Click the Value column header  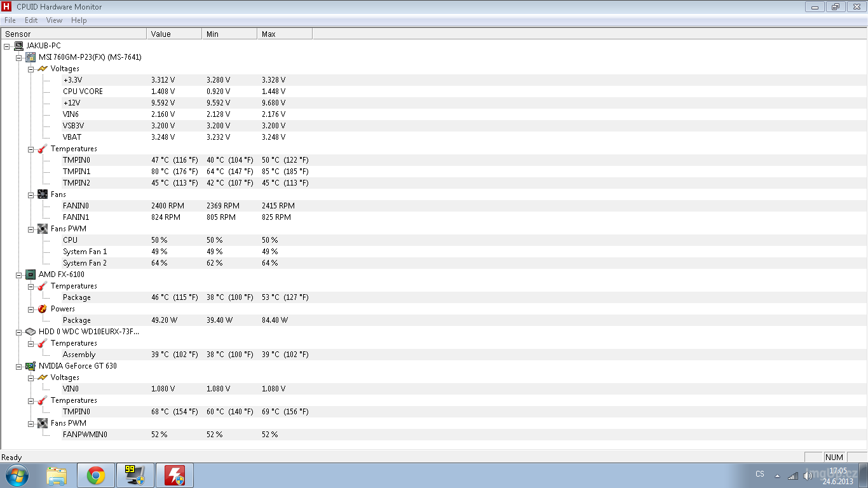coord(174,34)
